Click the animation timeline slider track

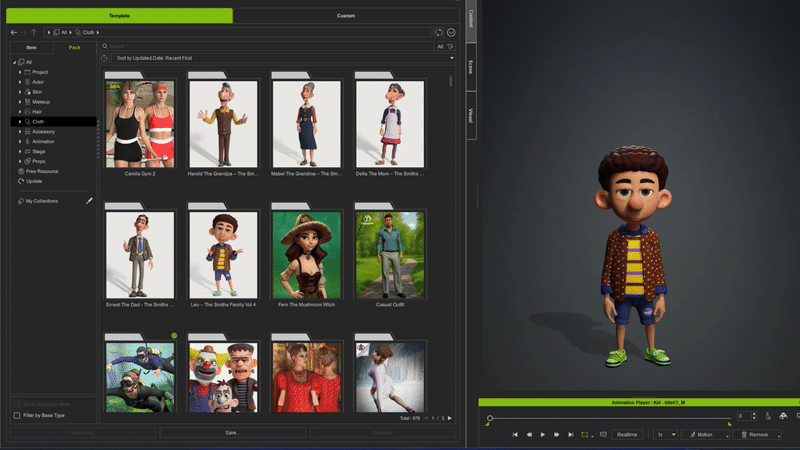coord(610,417)
